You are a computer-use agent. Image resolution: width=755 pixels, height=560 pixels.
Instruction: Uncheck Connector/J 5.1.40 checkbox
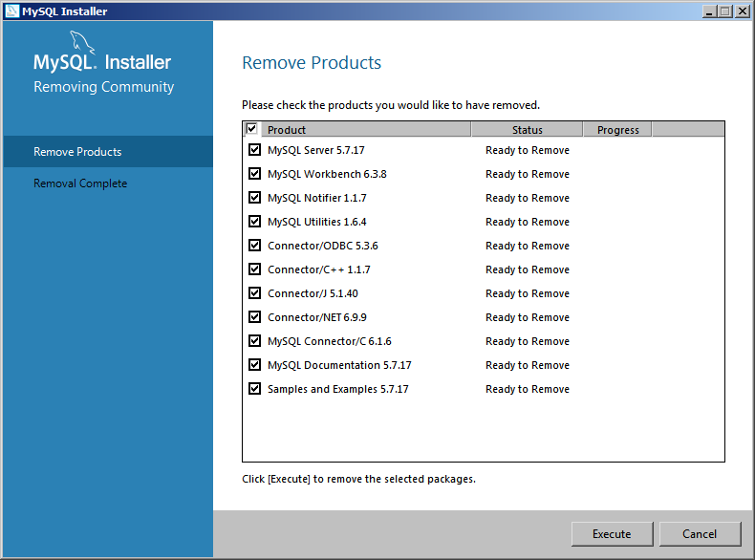tap(255, 293)
